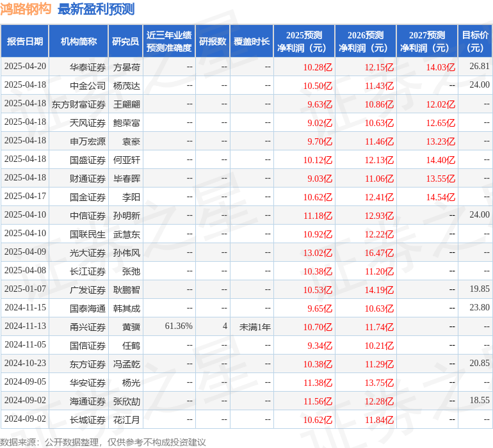Select the report date 2025-01-07 cell
Screen dimensions: 493x448
[x=26, y=289]
